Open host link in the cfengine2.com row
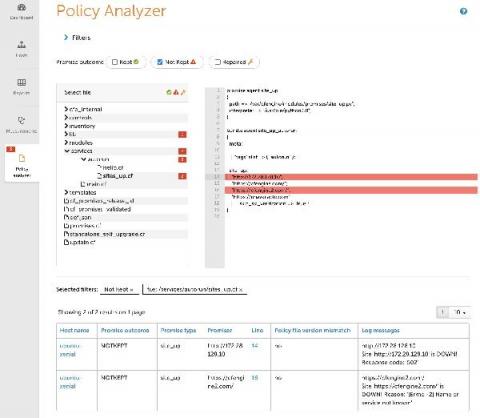The image size is (480, 418). [70, 382]
